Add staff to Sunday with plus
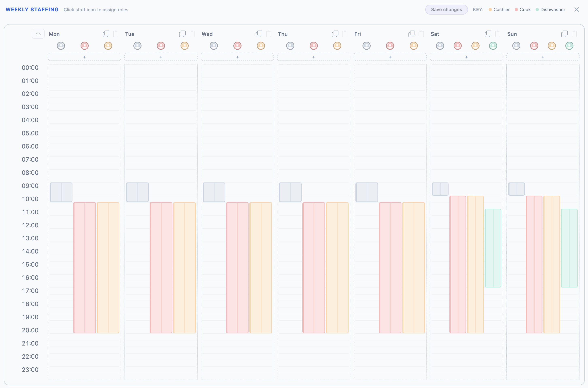 point(543,57)
